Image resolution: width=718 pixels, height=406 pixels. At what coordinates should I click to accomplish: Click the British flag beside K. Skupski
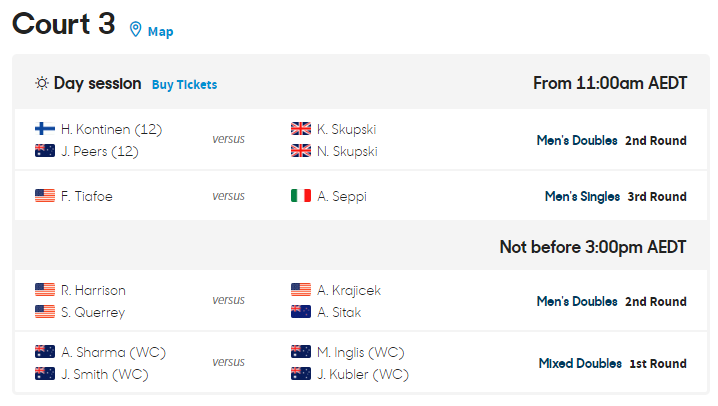301,129
